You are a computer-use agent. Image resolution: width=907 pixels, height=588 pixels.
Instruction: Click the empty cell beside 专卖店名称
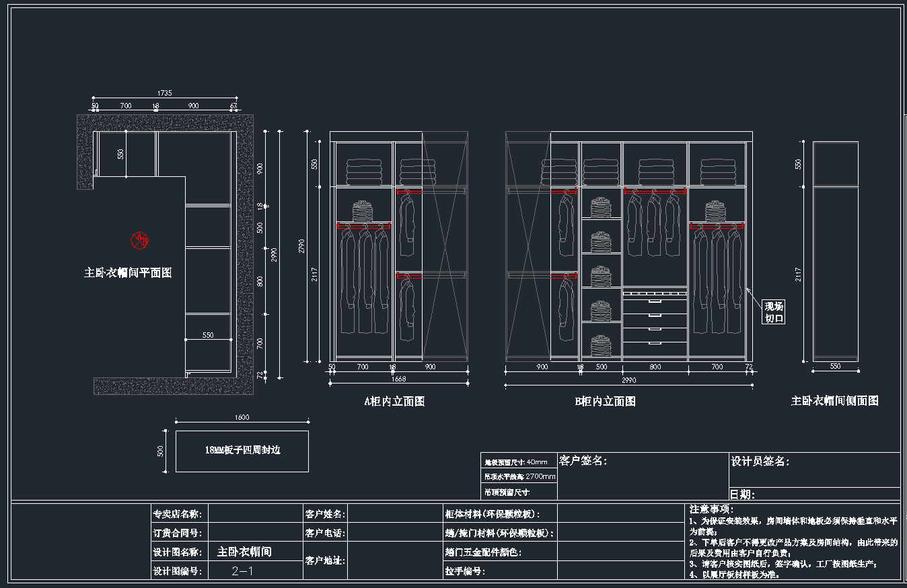255,514
